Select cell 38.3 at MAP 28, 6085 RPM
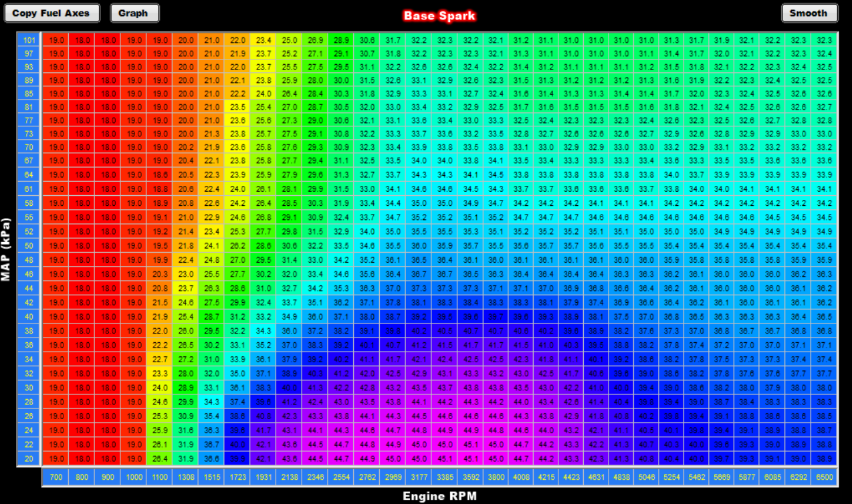Viewport: 852px width, 504px height. point(773,402)
